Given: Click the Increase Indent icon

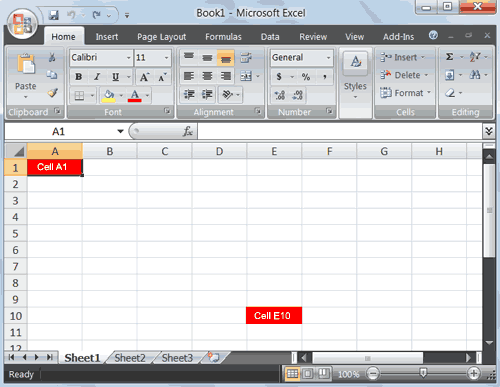Looking at the screenshot, I should pos(207,95).
